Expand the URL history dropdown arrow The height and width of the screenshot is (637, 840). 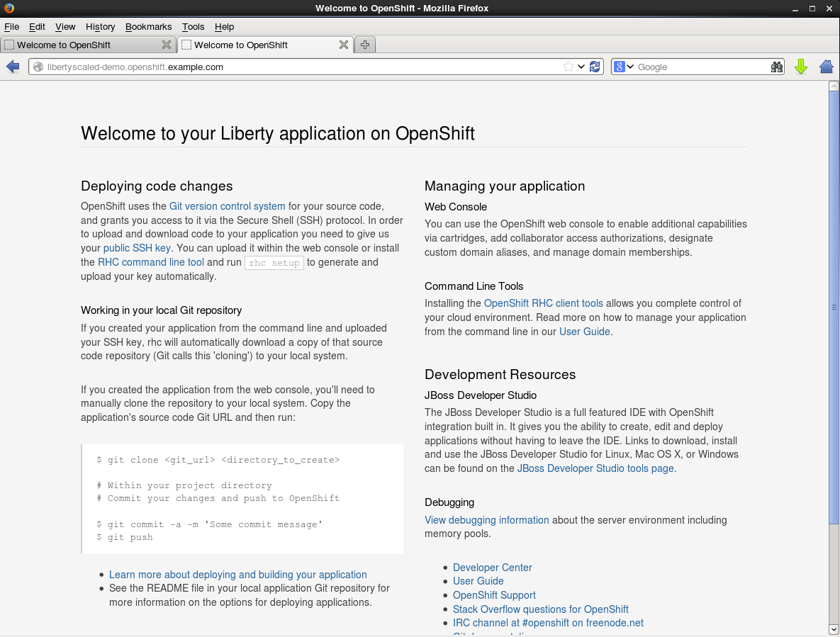[581, 67]
